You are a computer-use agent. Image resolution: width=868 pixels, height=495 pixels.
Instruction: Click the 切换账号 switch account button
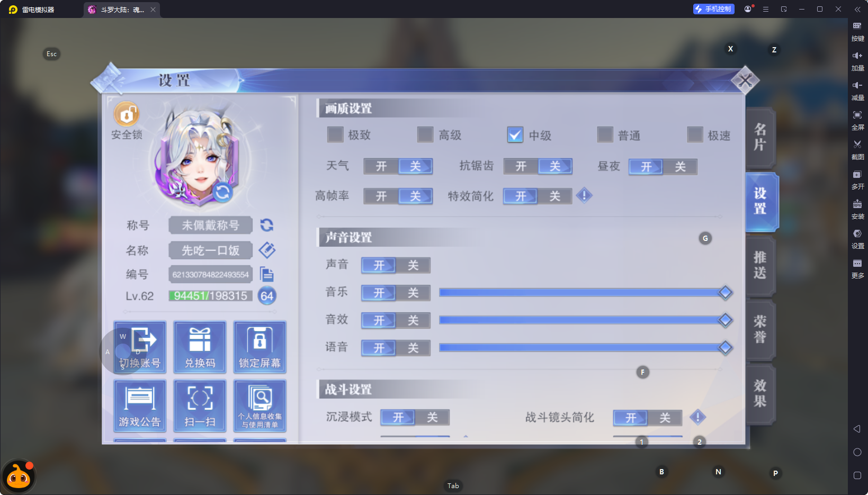140,347
